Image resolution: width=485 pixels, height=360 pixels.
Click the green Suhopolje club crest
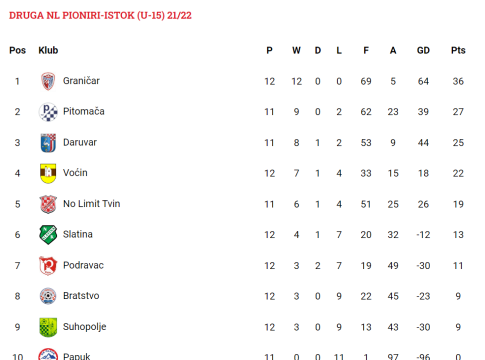pos(48,327)
